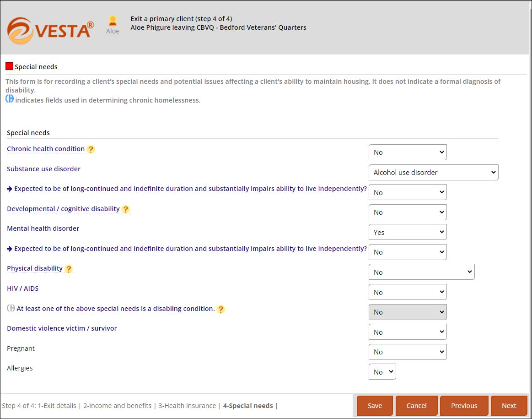Open help for Chronic health condition
Viewport: 532px width, 419px height.
(x=91, y=149)
